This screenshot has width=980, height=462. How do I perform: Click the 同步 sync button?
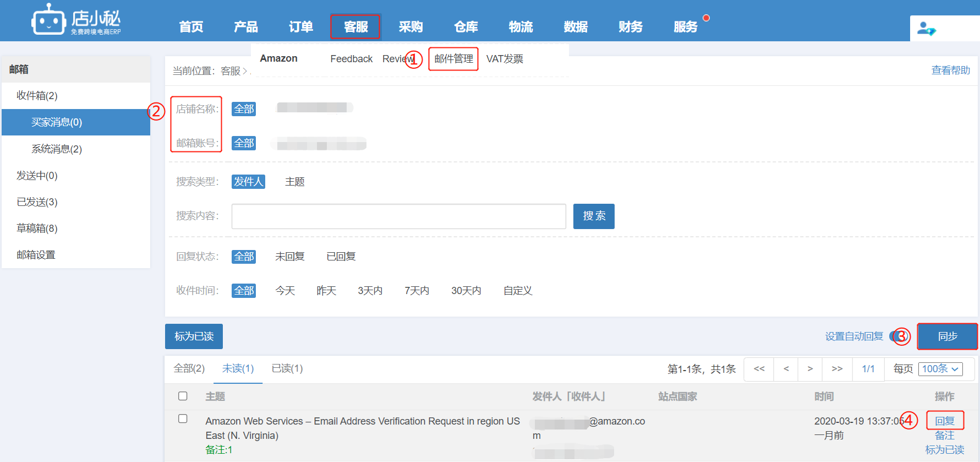point(948,336)
